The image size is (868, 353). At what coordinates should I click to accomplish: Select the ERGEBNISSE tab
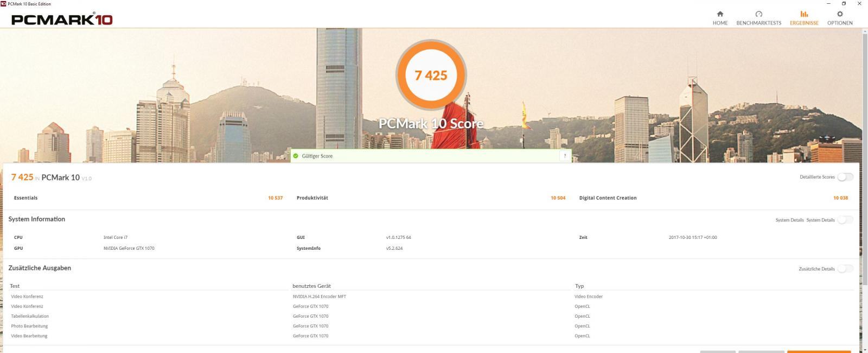pos(804,18)
